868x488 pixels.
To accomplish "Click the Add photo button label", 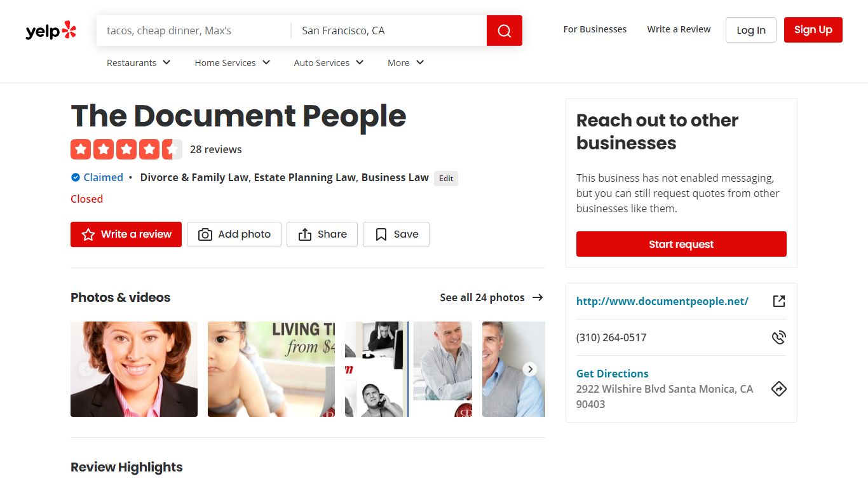I will click(x=244, y=234).
